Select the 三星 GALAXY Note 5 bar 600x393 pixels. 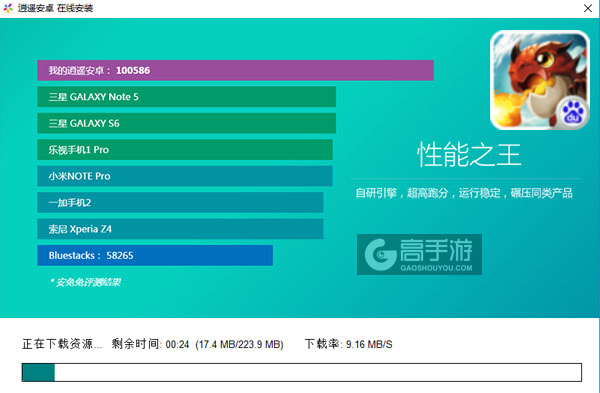click(186, 97)
